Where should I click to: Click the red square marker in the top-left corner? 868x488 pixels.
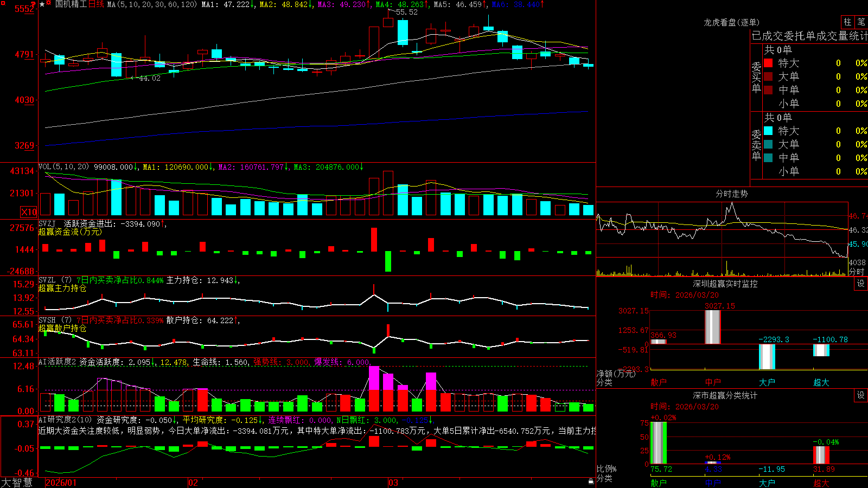tap(3, 3)
